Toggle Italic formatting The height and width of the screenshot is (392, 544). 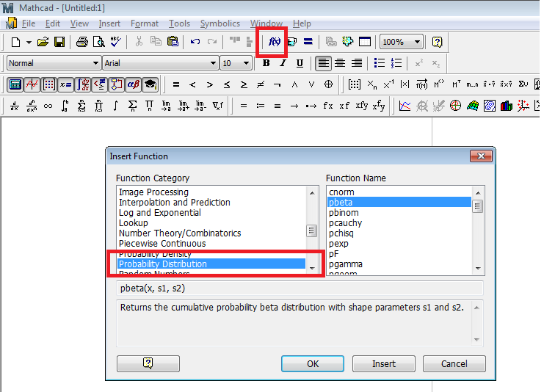pos(283,63)
